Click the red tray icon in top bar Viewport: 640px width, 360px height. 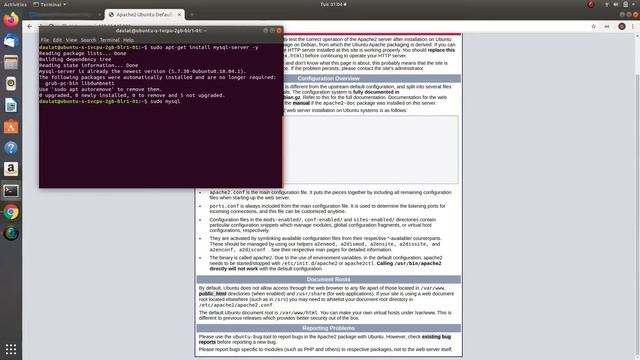pos(591,4)
